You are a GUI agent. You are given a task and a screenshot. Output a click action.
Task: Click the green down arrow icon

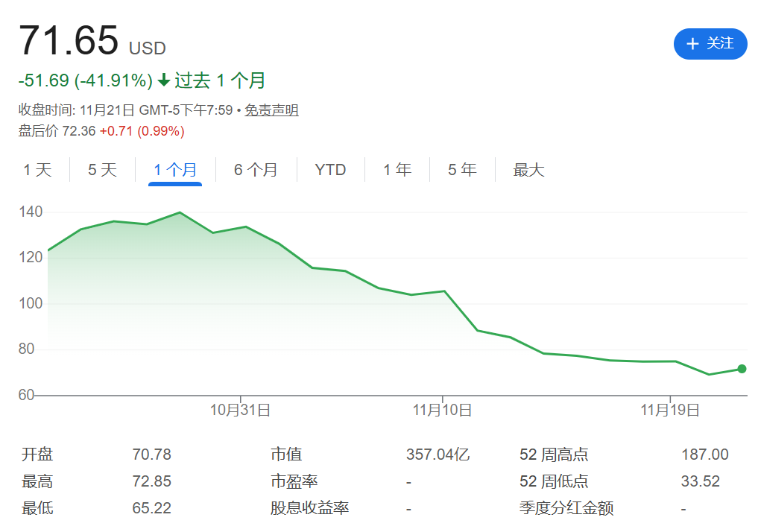(x=164, y=80)
